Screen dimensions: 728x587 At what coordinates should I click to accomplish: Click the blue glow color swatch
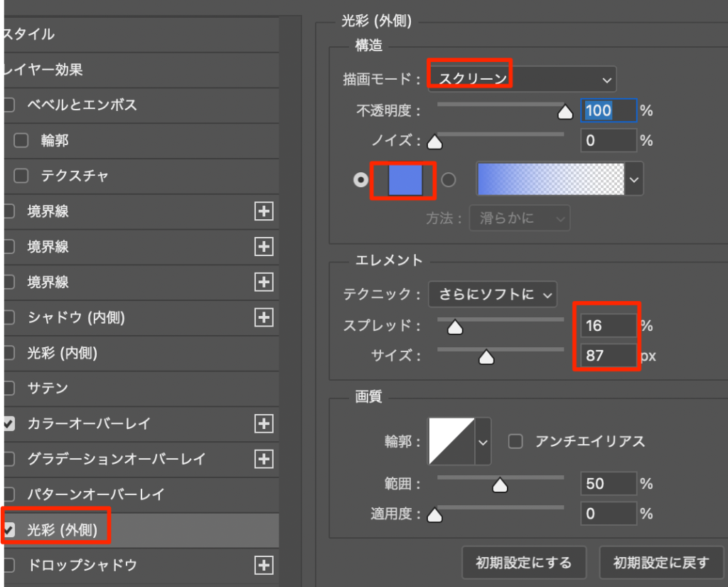coord(405,180)
